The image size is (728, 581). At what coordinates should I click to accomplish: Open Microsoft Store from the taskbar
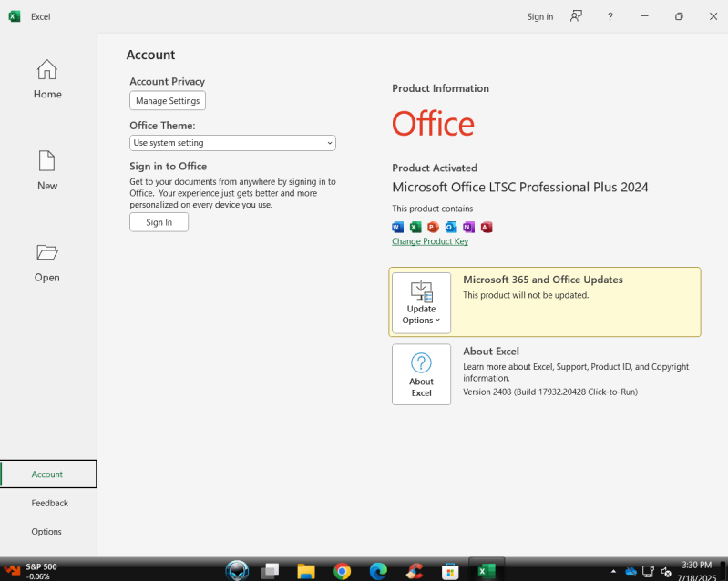[x=450, y=571]
